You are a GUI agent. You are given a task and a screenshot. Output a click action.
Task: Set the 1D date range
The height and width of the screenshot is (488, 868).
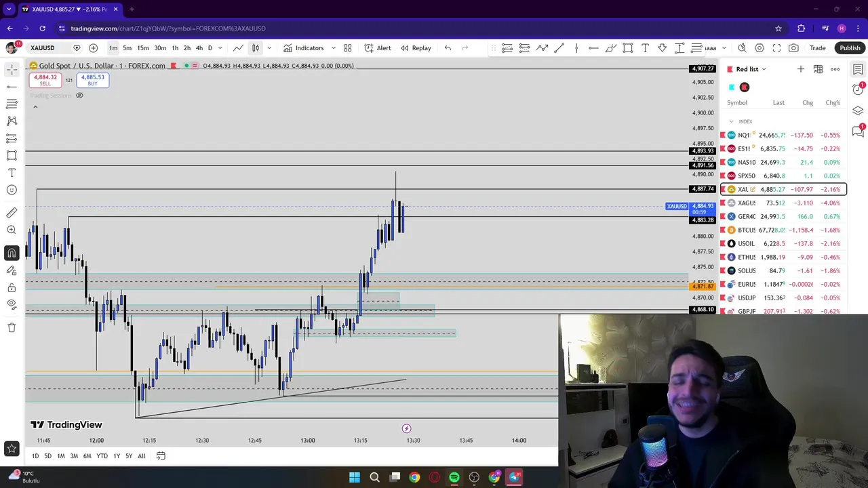point(35,456)
